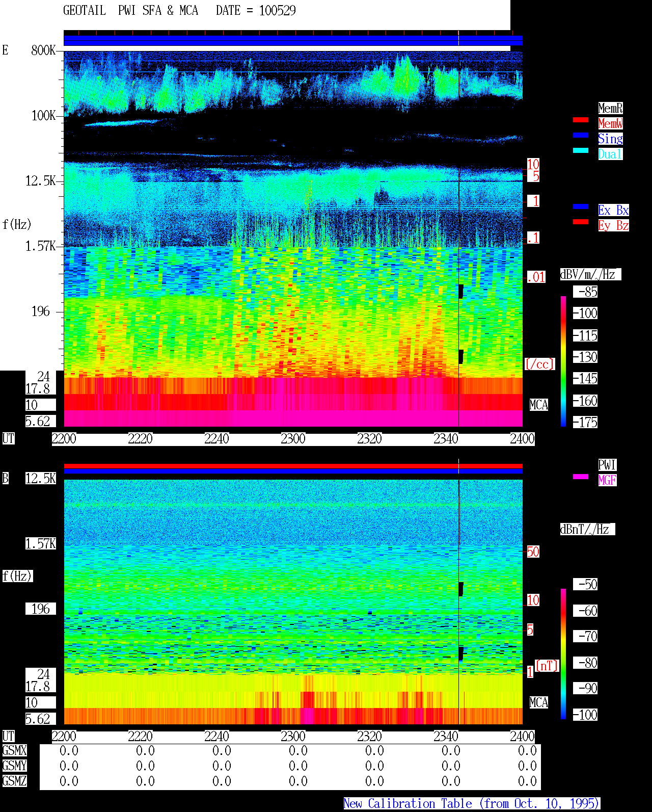The height and width of the screenshot is (812, 652).
Task: Click the '1.57K' frequency label of E panel
Action: coord(41,246)
